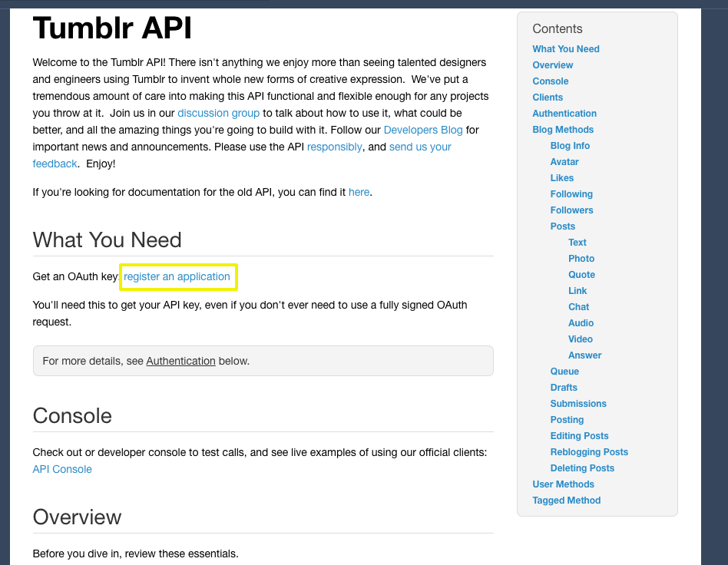The image size is (728, 565).
Task: Open Drafts in Contents
Action: pyautogui.click(x=564, y=388)
